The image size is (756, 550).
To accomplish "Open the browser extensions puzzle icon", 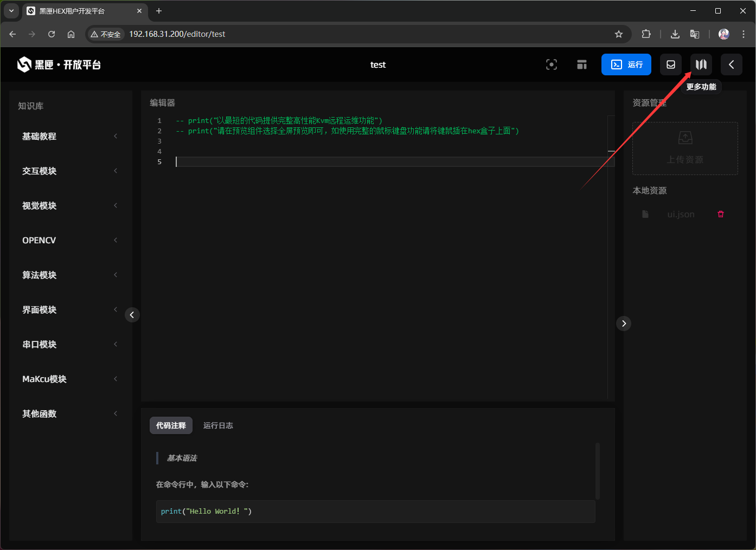I will (x=646, y=34).
